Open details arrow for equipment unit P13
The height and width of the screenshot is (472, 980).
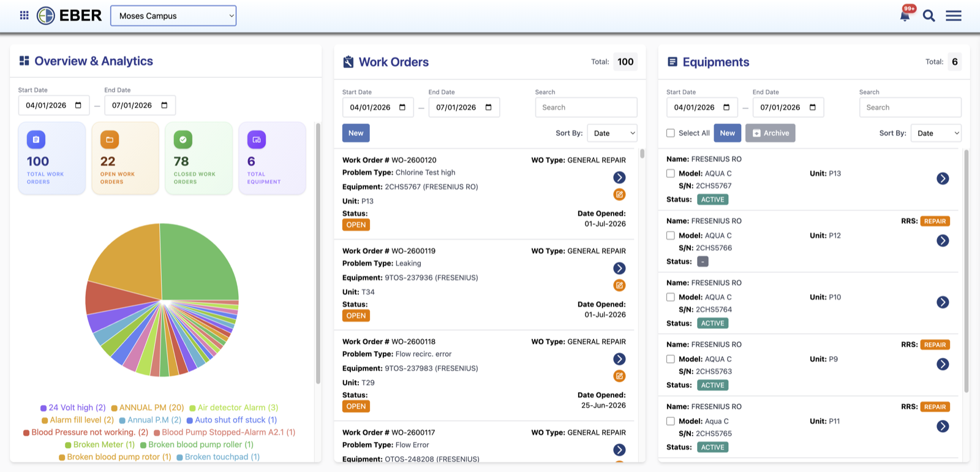coord(943,178)
